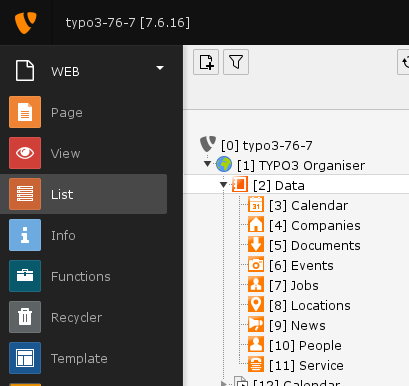Open the Recycler module label
Image resolution: width=409 pixels, height=386 pixels.
76,317
